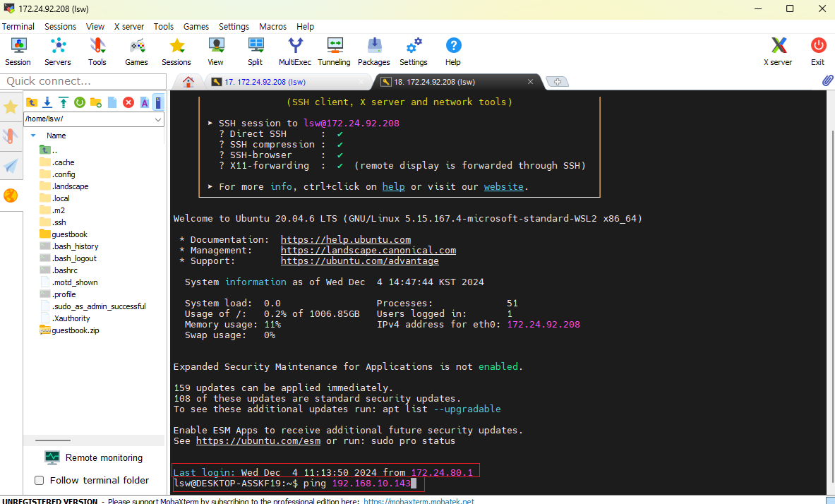Start the X server toolbar button
Screen dimensions: 835x504
pyautogui.click(x=778, y=52)
